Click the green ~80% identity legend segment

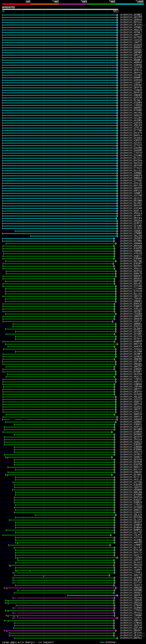101,4
